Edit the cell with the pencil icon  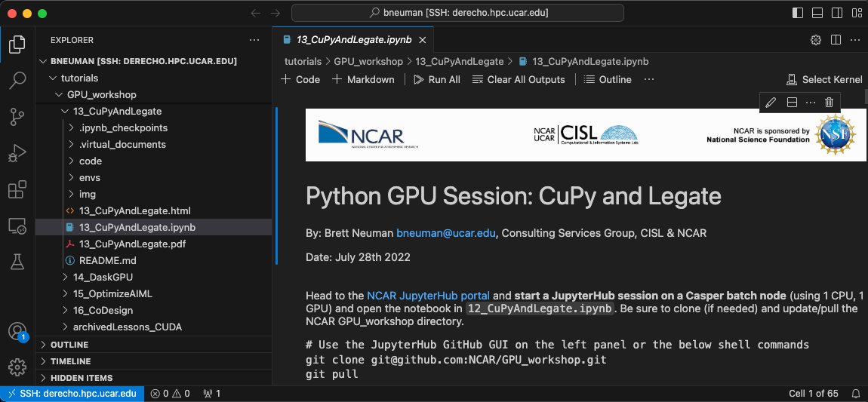pyautogui.click(x=771, y=103)
